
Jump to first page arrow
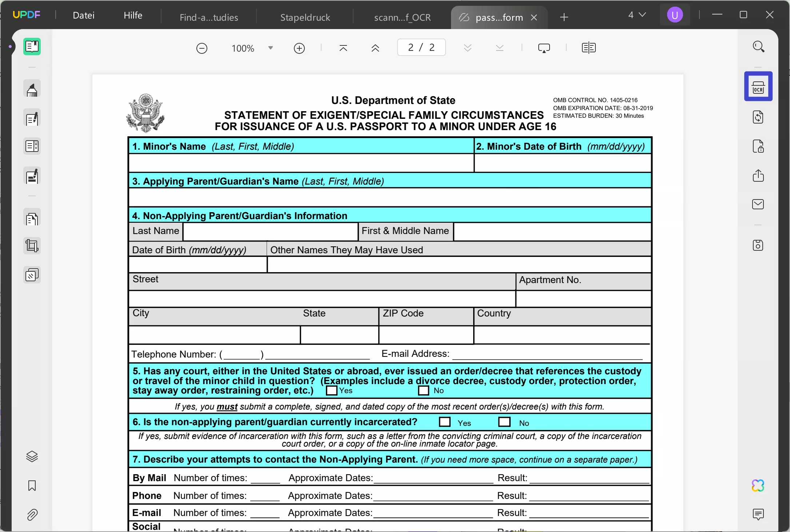tap(343, 48)
